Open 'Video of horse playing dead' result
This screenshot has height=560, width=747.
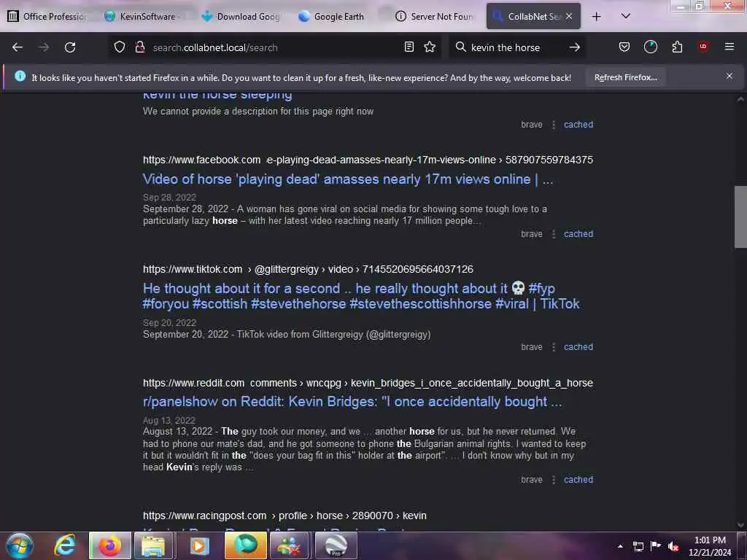(348, 179)
